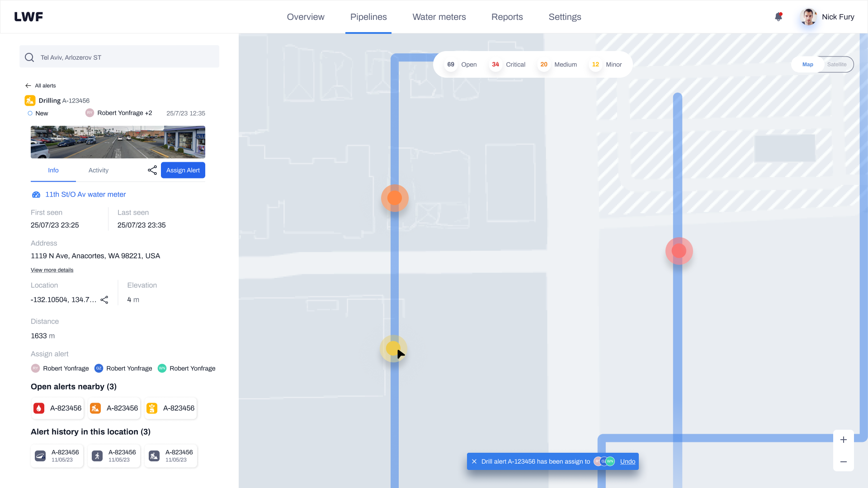Switch map view to Satellite mode

[837, 65]
